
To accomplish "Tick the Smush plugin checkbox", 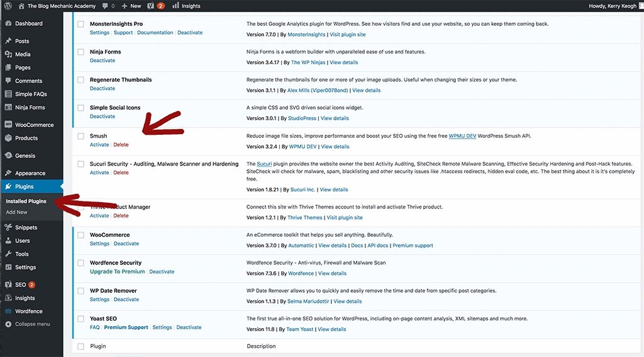I will (x=80, y=136).
